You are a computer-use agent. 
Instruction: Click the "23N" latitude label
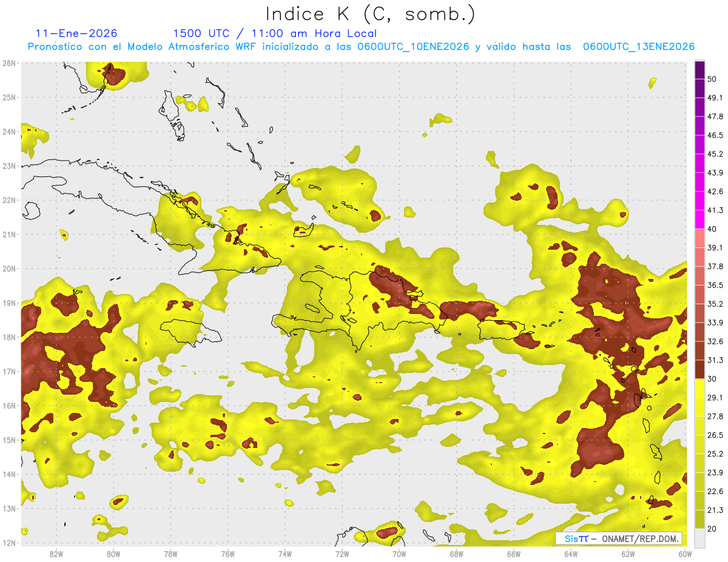pos(9,166)
